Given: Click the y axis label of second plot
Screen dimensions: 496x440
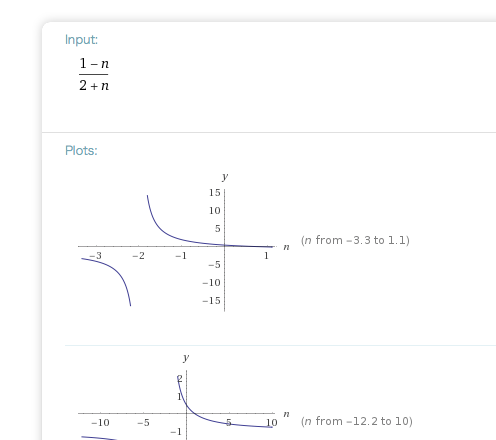Looking at the screenshot, I should tap(186, 358).
